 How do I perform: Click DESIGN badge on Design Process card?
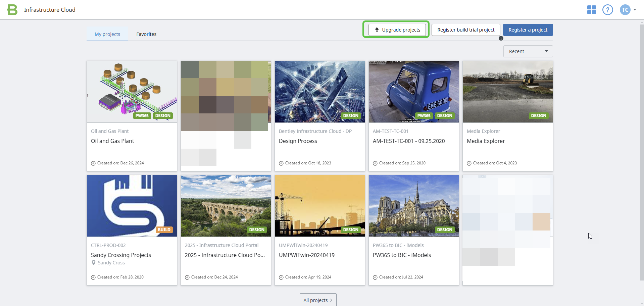(x=351, y=116)
